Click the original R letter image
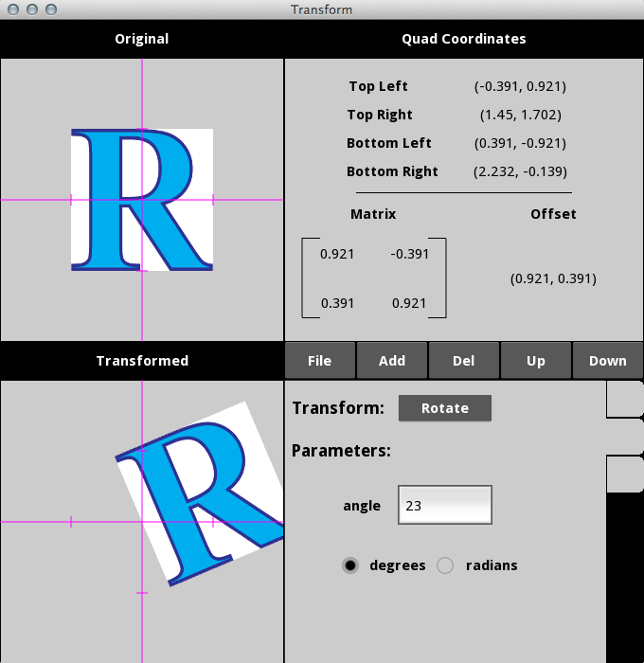Image resolution: width=644 pixels, height=663 pixels. [x=142, y=200]
